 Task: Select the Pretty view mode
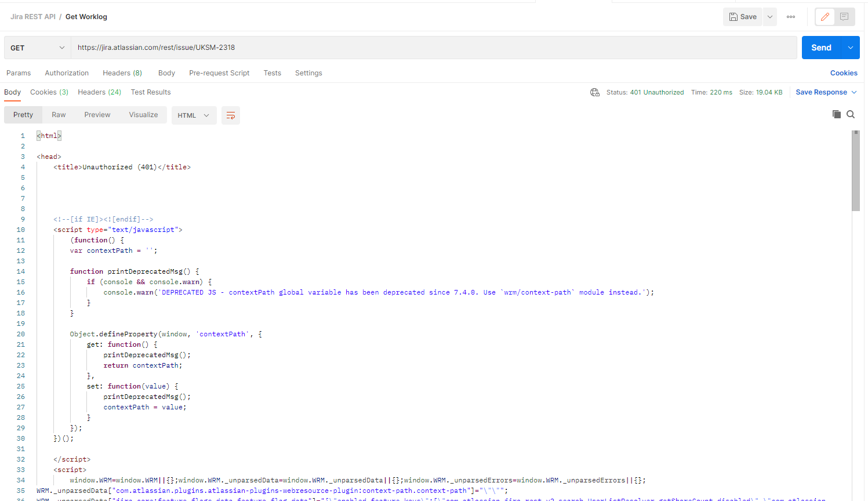[23, 115]
